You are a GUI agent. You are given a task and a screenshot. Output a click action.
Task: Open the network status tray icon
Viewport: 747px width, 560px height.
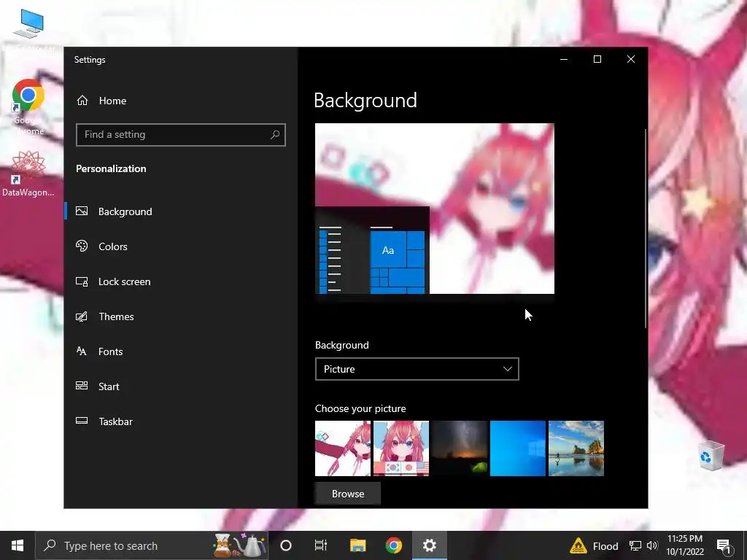pos(635,545)
